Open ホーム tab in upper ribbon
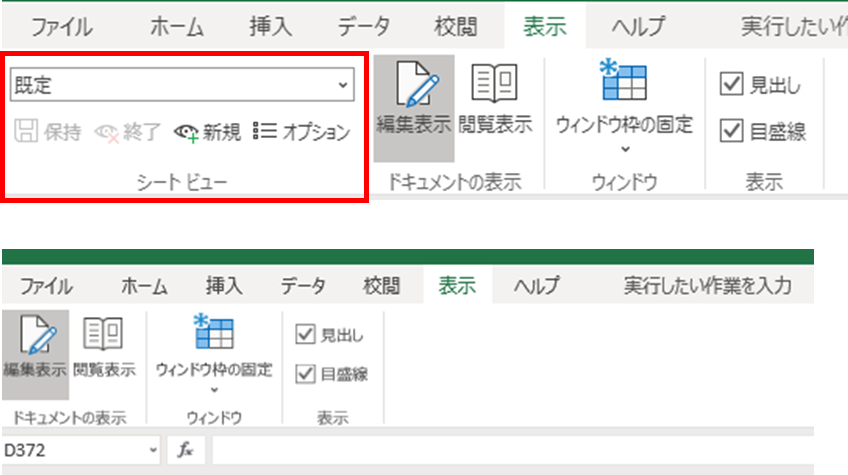The width and height of the screenshot is (848, 475). tap(177, 27)
